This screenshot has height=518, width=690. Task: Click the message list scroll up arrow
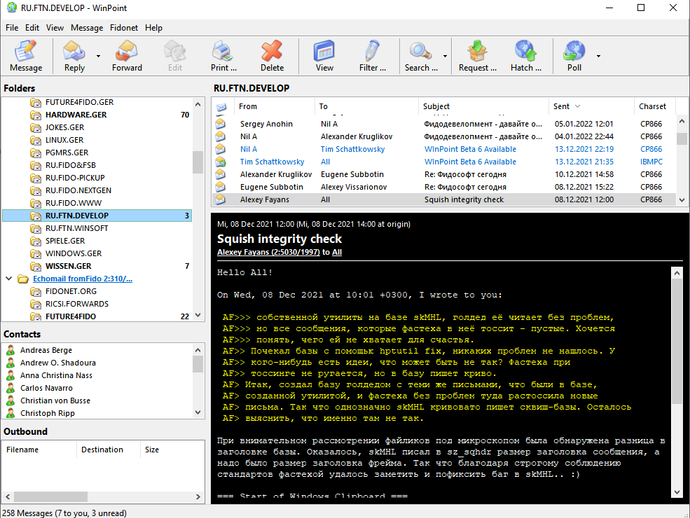point(682,121)
